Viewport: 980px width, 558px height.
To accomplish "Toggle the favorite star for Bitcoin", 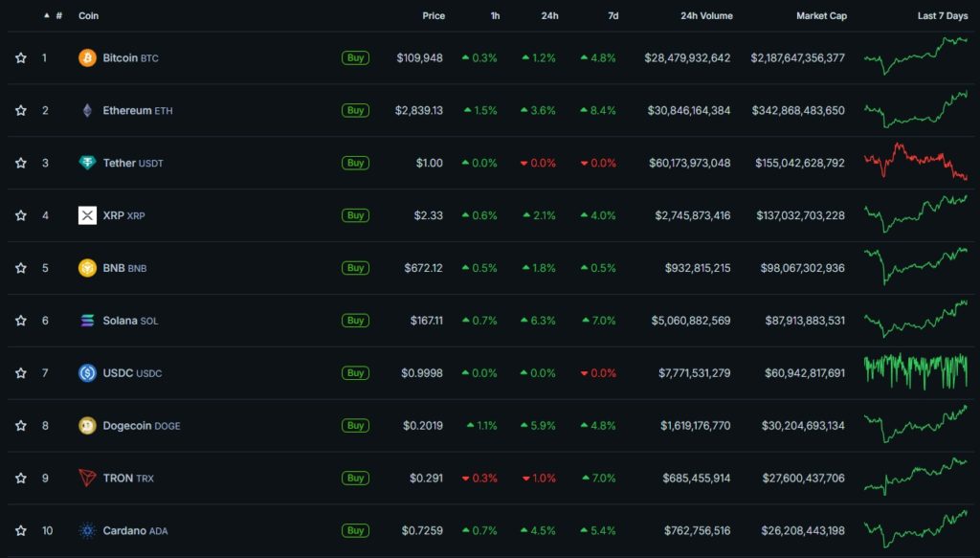I will 21,57.
